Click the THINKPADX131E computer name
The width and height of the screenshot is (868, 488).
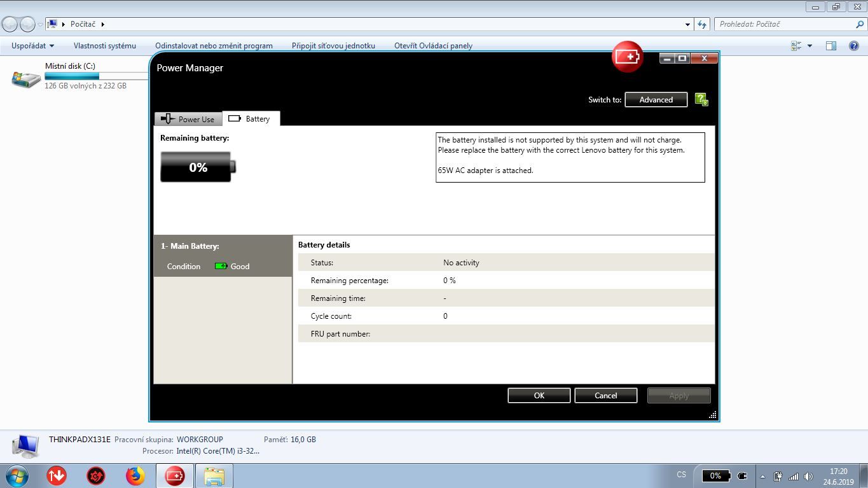(x=79, y=439)
